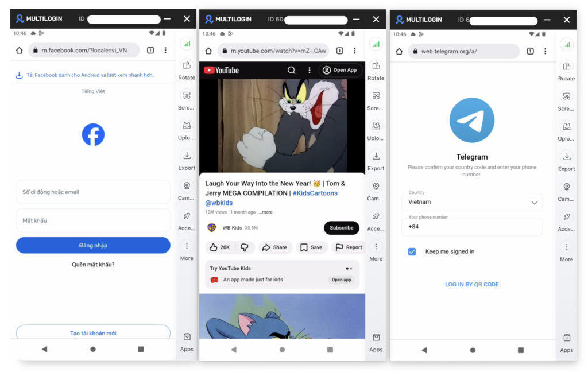Click Rotate icon in Facebook window sidebar
Viewport: 588px width, 372px height.
(x=187, y=65)
